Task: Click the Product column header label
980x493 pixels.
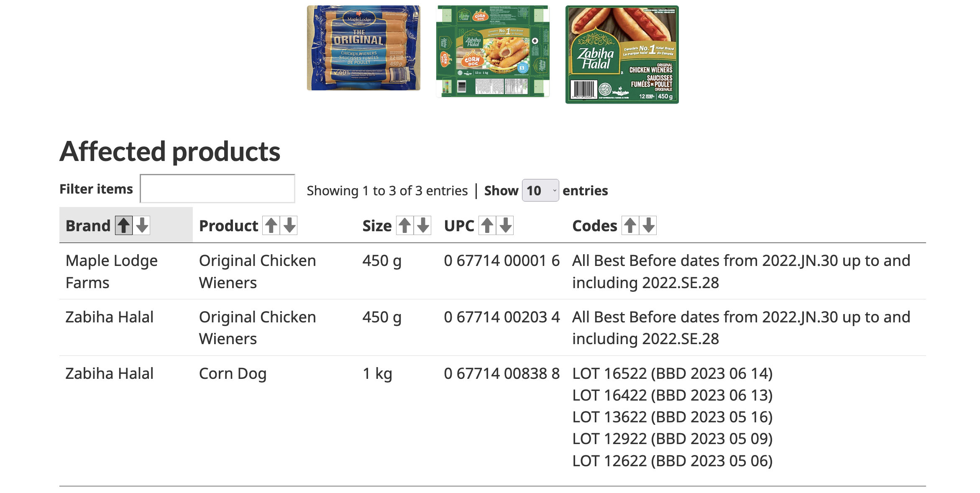Action: (228, 226)
